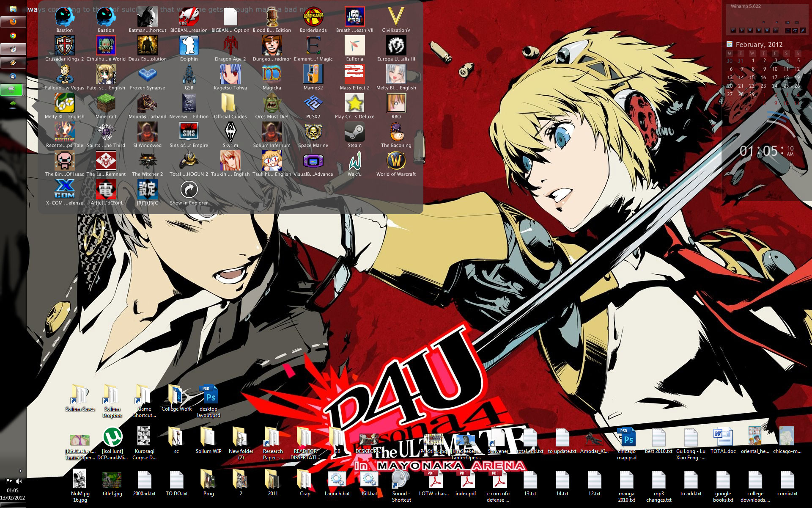Image resolution: width=812 pixels, height=508 pixels.
Task: Open Windows Explorer taskbar icon
Action: (13, 8)
